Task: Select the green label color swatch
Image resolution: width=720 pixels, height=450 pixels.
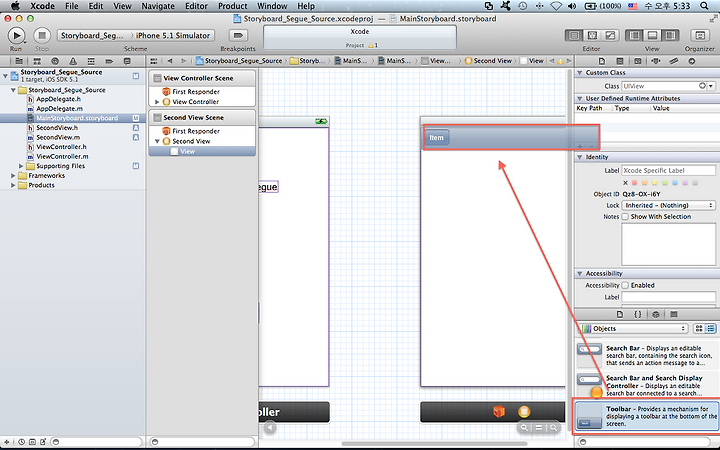Action: click(x=665, y=183)
